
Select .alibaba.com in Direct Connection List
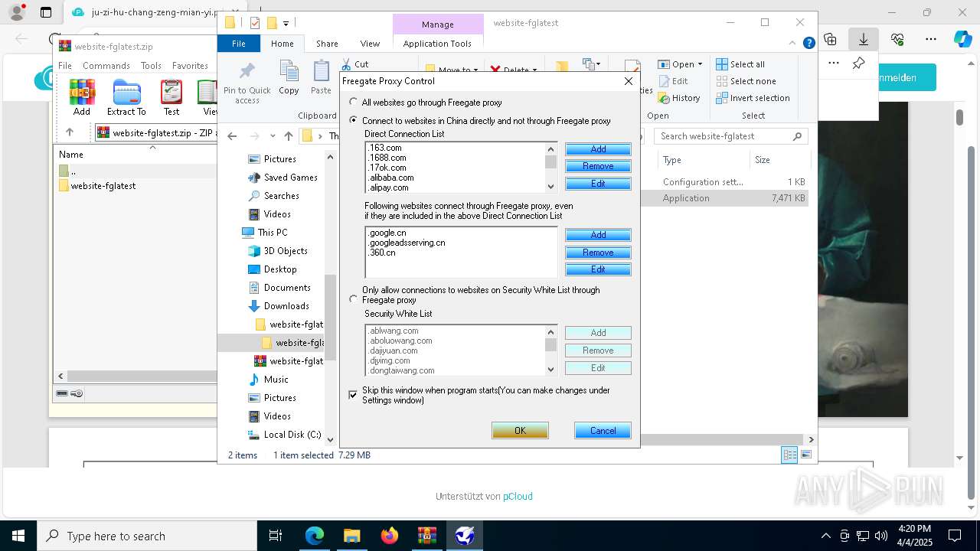391,178
